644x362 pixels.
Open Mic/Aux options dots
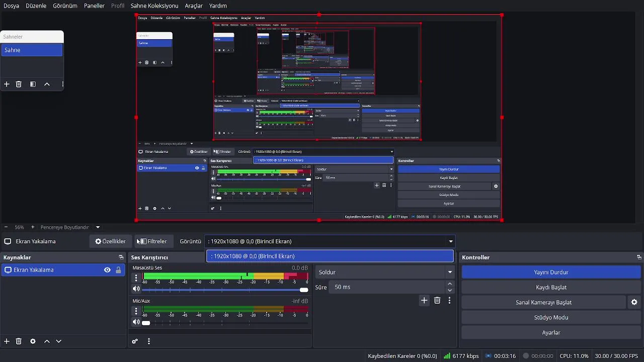(x=136, y=311)
